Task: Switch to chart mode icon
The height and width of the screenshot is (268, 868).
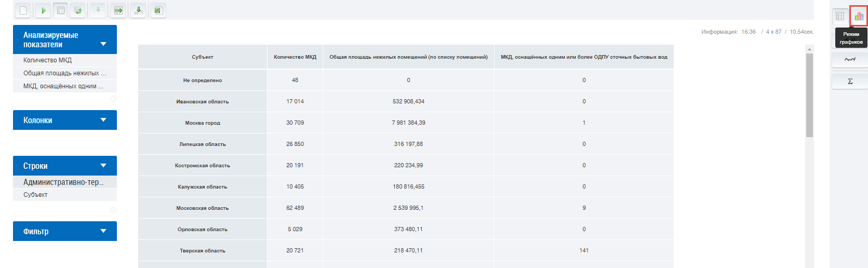Action: coord(859,16)
